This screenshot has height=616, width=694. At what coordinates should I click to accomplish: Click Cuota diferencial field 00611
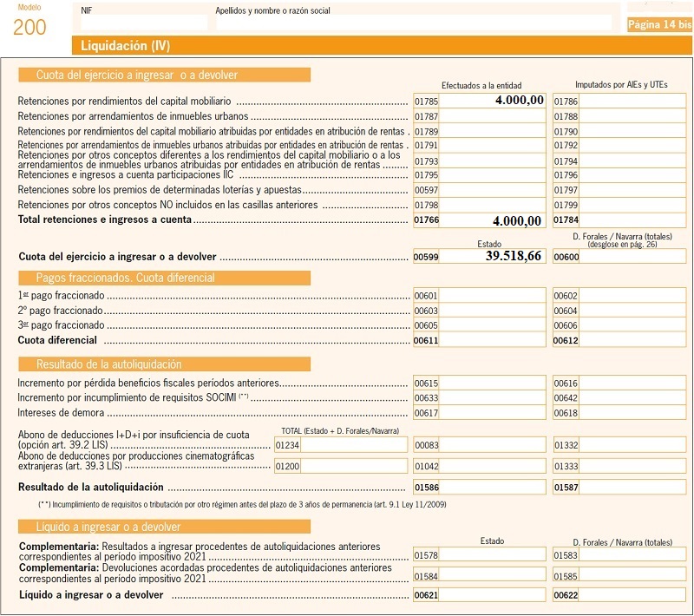[x=492, y=340]
